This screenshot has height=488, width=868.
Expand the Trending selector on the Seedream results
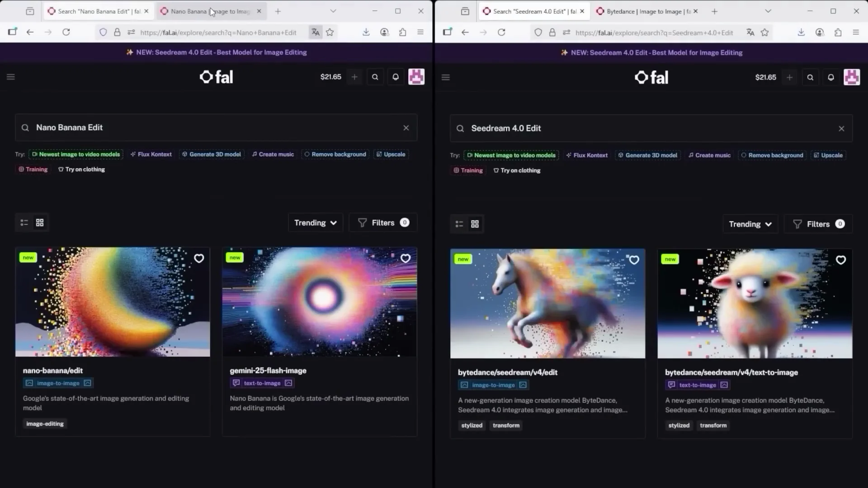[750, 224]
